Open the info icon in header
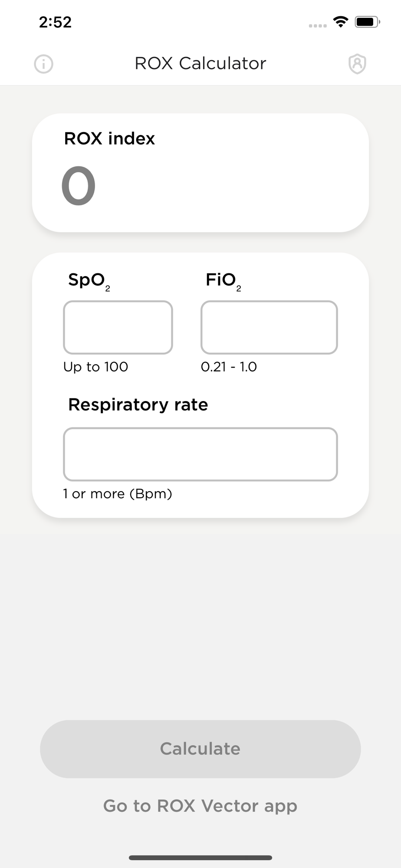401x868 pixels. click(43, 64)
